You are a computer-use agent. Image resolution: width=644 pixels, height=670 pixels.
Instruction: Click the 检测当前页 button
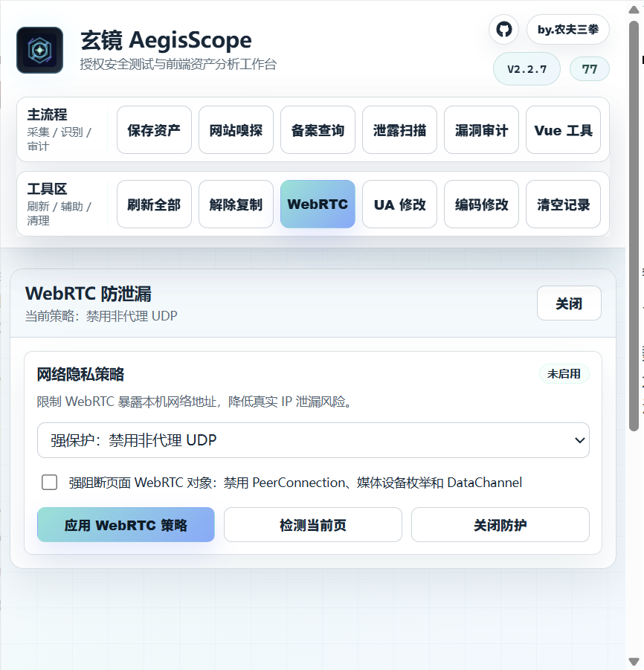click(x=313, y=525)
